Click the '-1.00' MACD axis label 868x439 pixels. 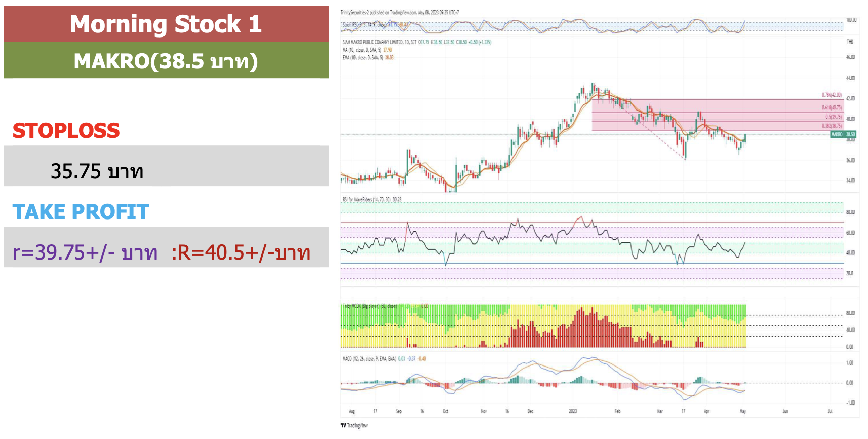coord(849,403)
